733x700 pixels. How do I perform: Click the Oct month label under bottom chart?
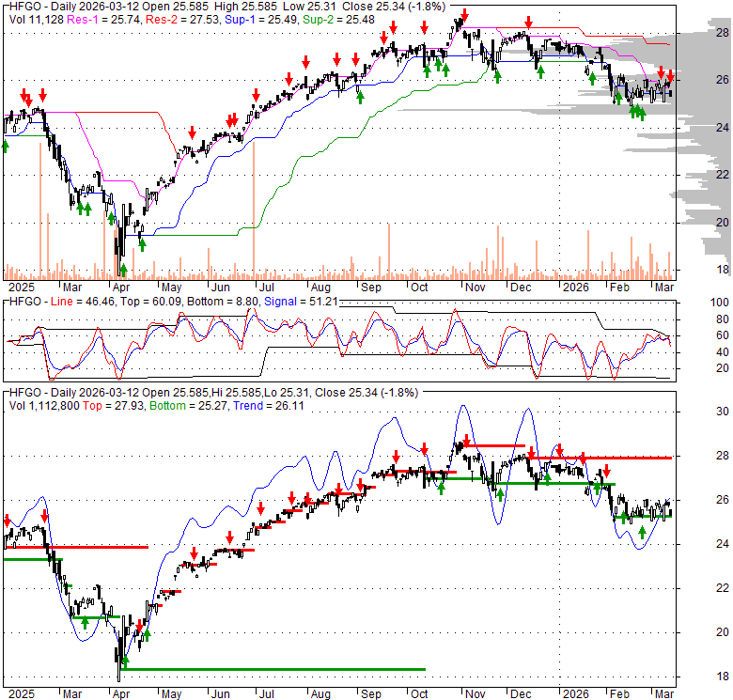pyautogui.click(x=419, y=694)
